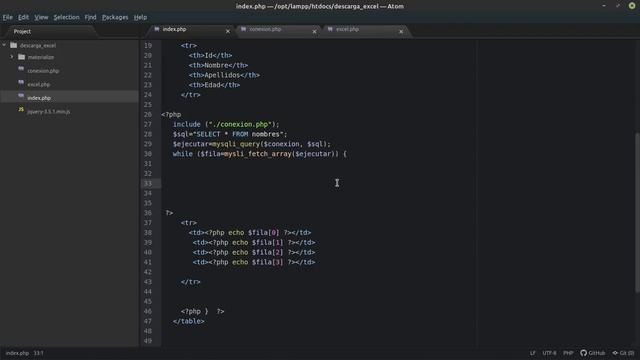Click the <th>Nombre</th> line

pos(218,65)
